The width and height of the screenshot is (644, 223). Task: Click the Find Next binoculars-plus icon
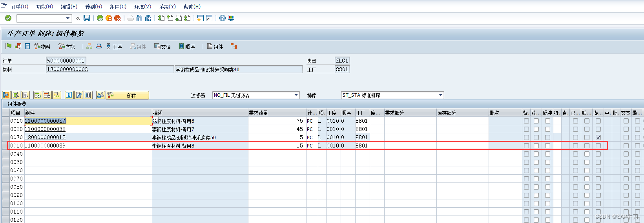(148, 18)
